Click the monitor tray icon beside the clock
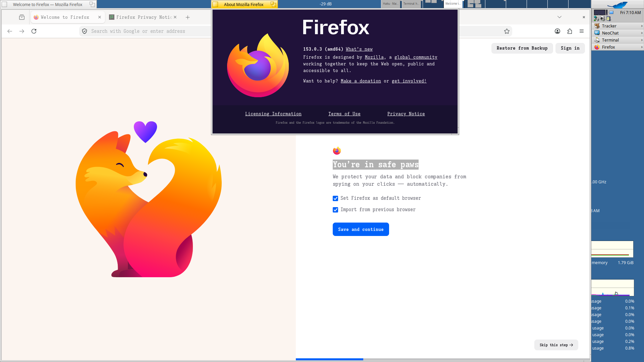The height and width of the screenshot is (362, 644). click(611, 12)
